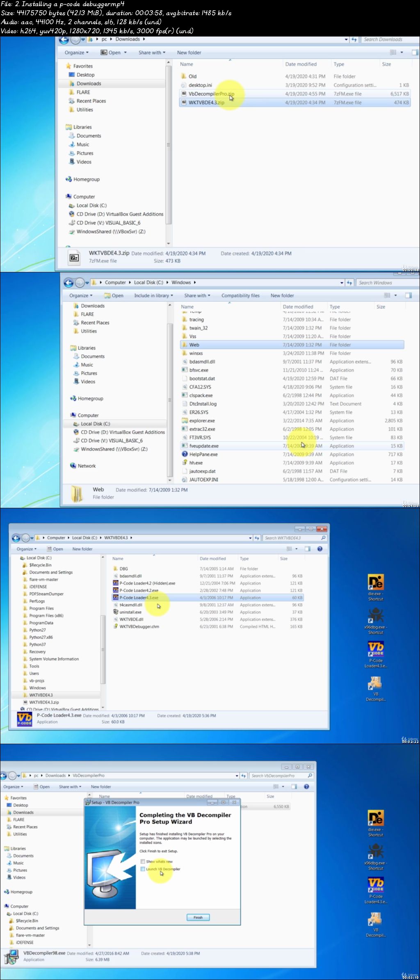420x980 pixels.
Task: Select the Web folder in Windows directory
Action: 292,345
